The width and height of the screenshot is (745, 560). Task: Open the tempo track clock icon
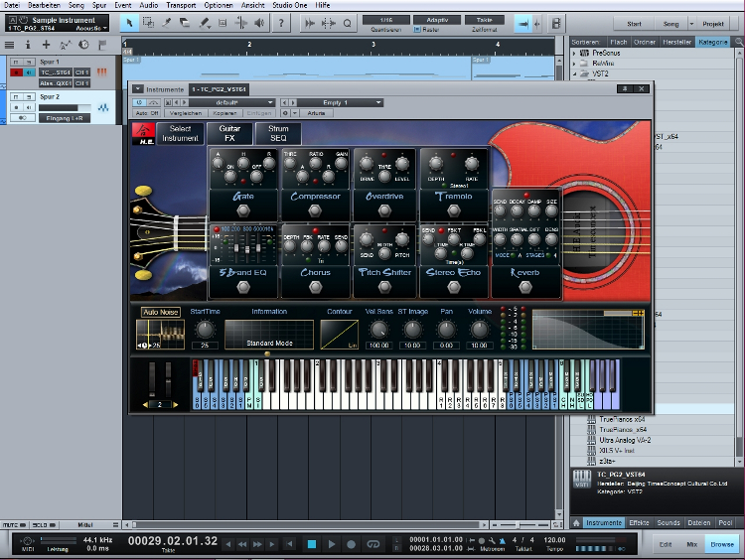coord(83,45)
